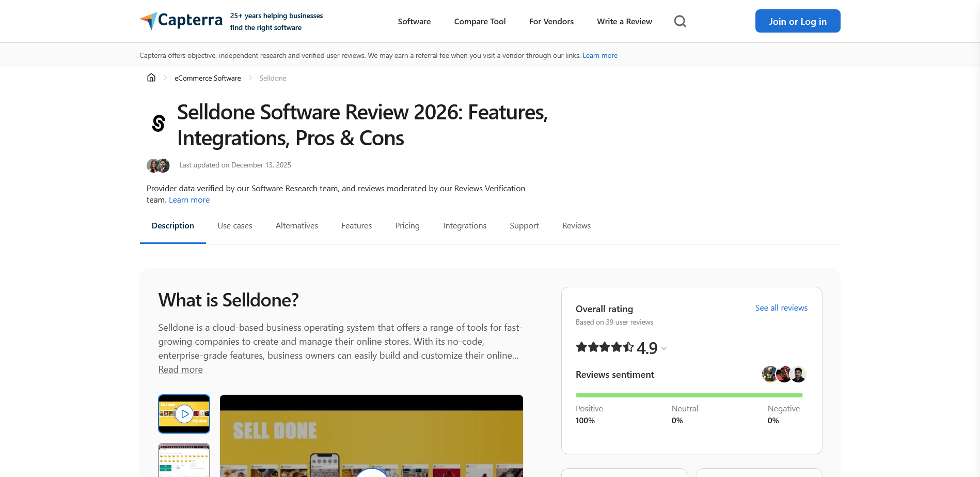The width and height of the screenshot is (980, 477).
Task: Click the 'What is Selldone?' heading
Action: click(229, 300)
